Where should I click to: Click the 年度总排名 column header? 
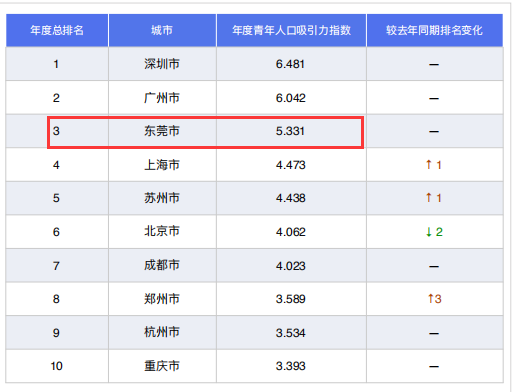tap(57, 30)
